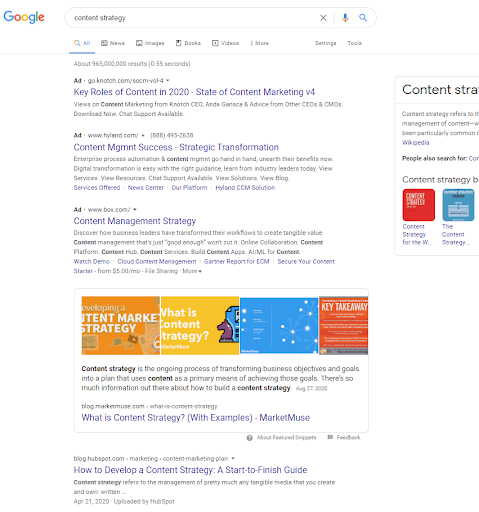
Task: Open the Videos tab
Action: pyautogui.click(x=226, y=43)
